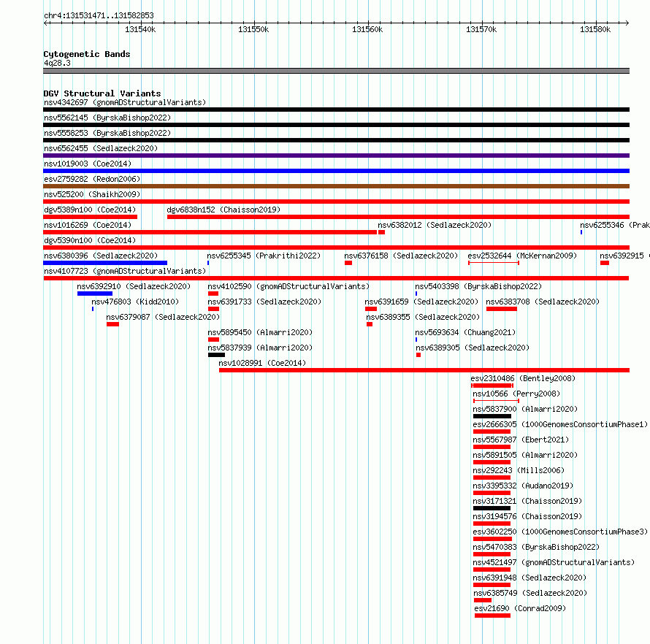The width and height of the screenshot is (650, 644).
Task: Click nsv6389355 Sedlazeck2020 label
Action: coord(423,317)
